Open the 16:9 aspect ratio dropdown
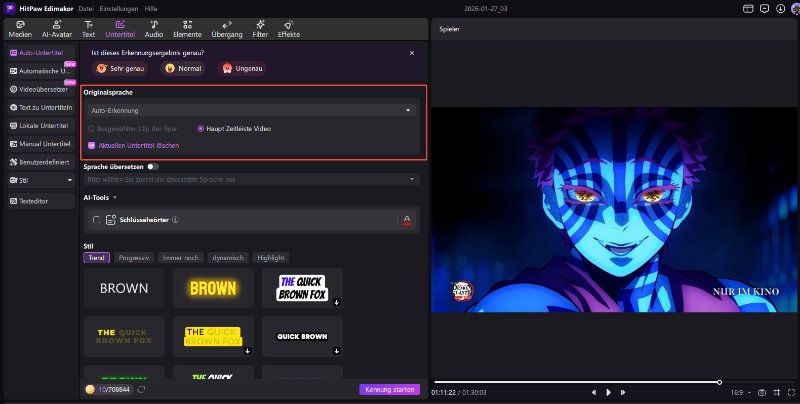This screenshot has width=800, height=404. click(739, 392)
